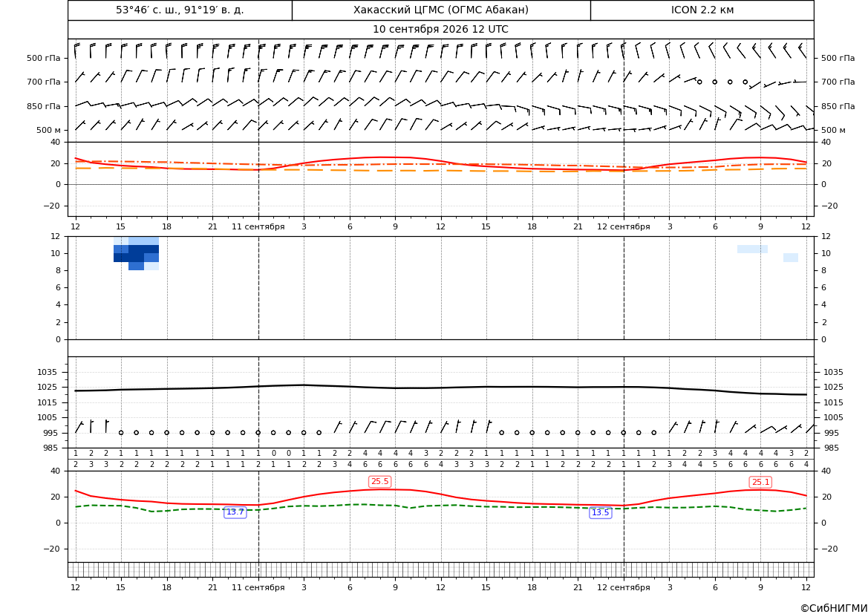Select the 11 сентября marker on the upper time axis
The height and width of the screenshot is (614, 868).
click(x=258, y=226)
